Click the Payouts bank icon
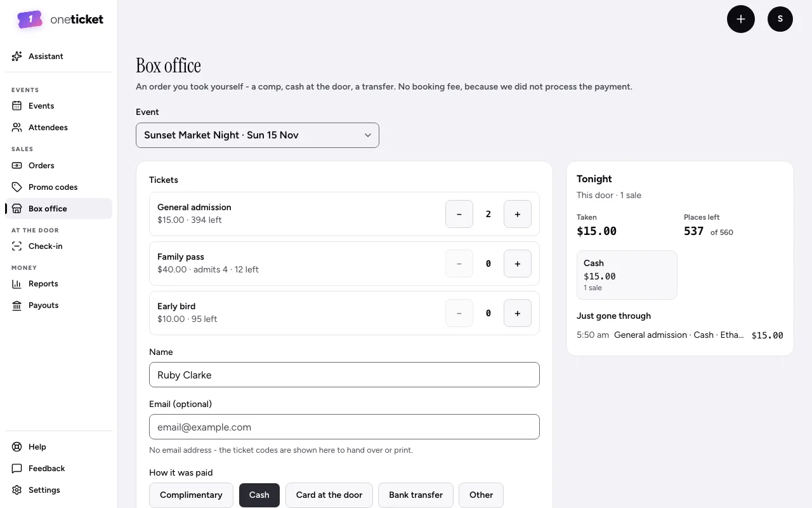This screenshot has height=508, width=812. pyautogui.click(x=17, y=305)
